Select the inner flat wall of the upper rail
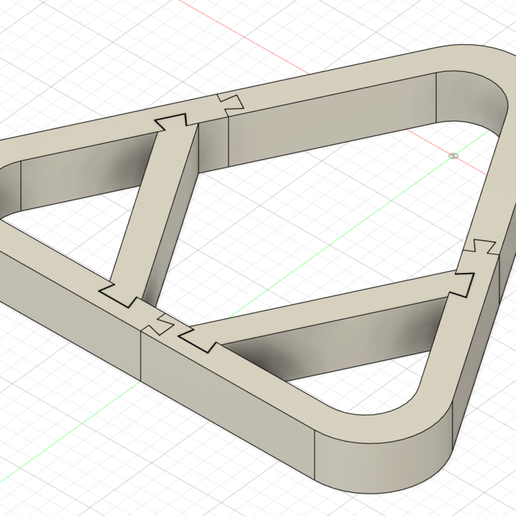 [332, 120]
